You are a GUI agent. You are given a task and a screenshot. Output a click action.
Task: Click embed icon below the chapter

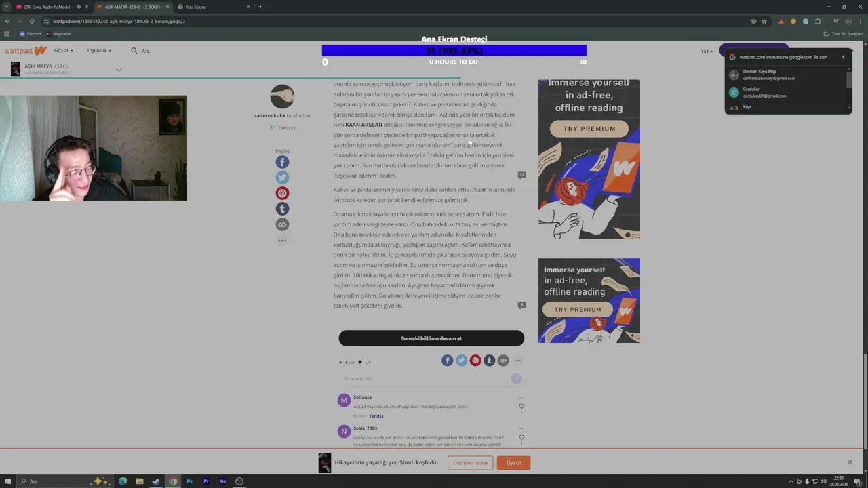[x=503, y=361]
